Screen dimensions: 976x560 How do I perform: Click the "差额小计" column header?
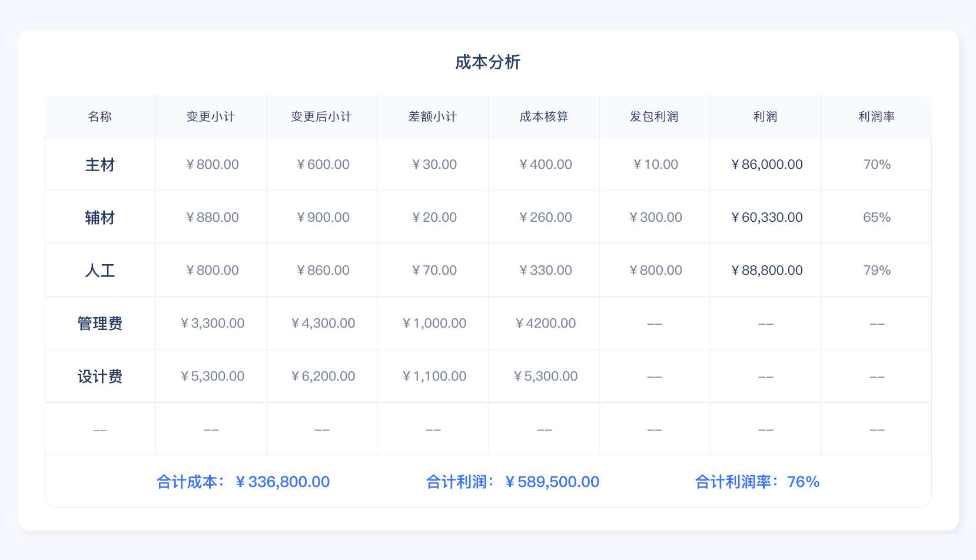[433, 116]
